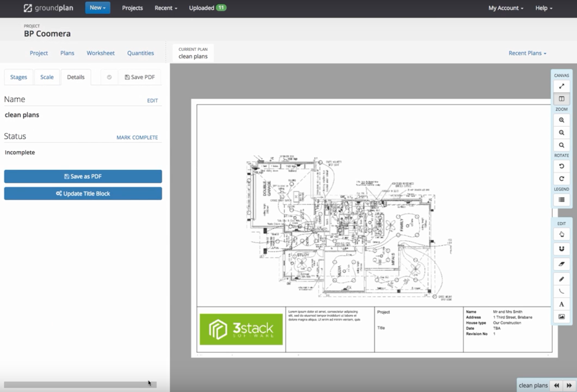
Task: Rotate the plan counter-clockwise
Action: 562,166
